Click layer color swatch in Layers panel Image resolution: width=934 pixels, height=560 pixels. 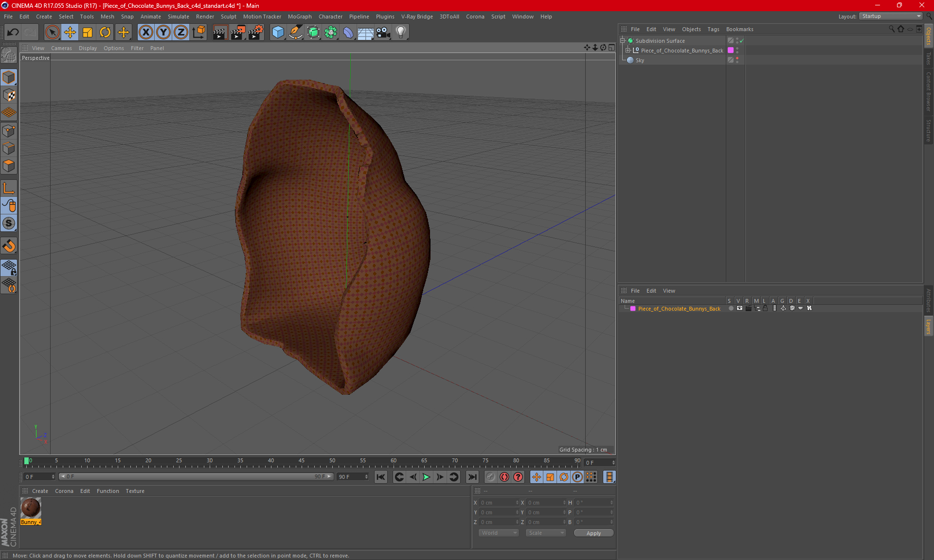(633, 309)
